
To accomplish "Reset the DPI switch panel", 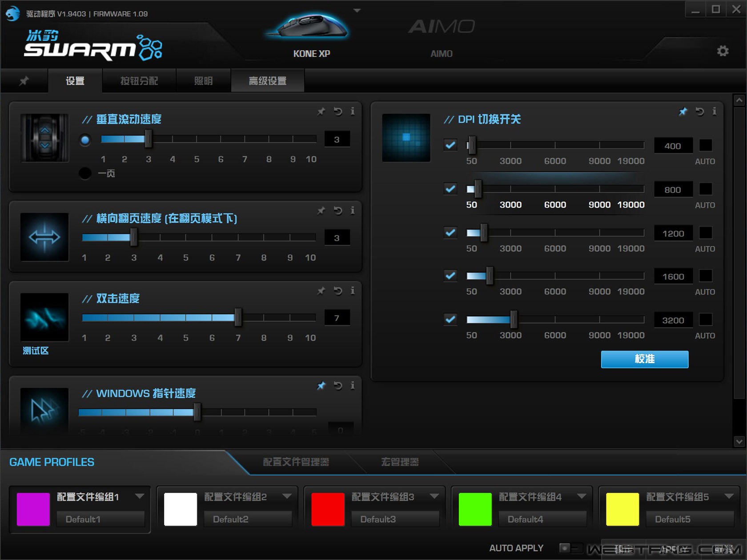I will (700, 111).
